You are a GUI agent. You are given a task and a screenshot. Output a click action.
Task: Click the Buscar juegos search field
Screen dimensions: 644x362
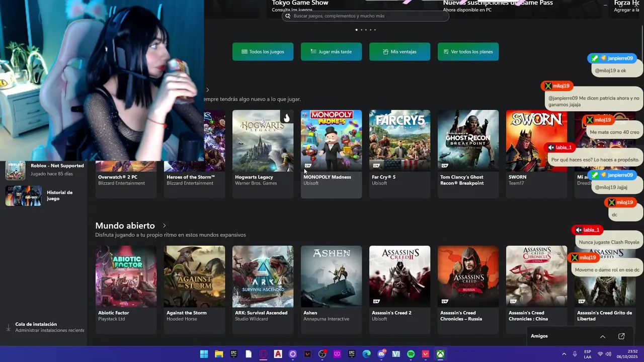click(365, 16)
